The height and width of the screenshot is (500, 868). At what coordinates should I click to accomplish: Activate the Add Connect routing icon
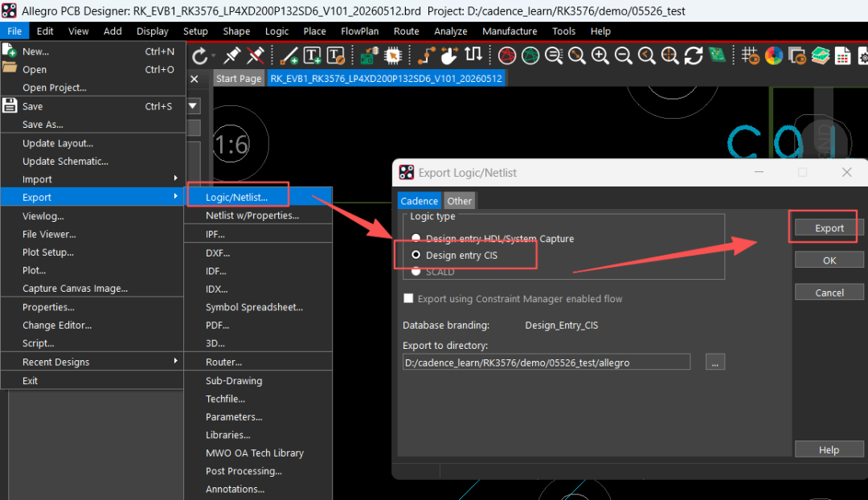(426, 55)
